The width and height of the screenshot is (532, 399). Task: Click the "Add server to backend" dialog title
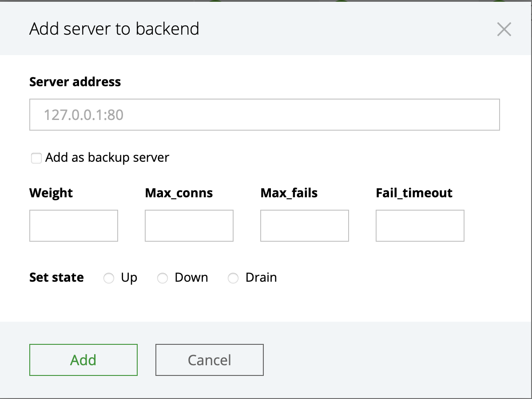tap(114, 29)
